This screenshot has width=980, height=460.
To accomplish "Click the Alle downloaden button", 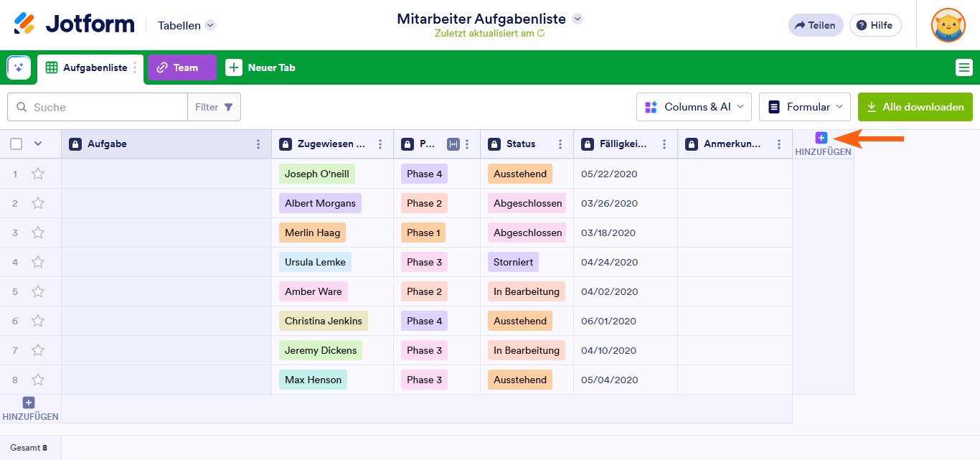I will [x=915, y=106].
